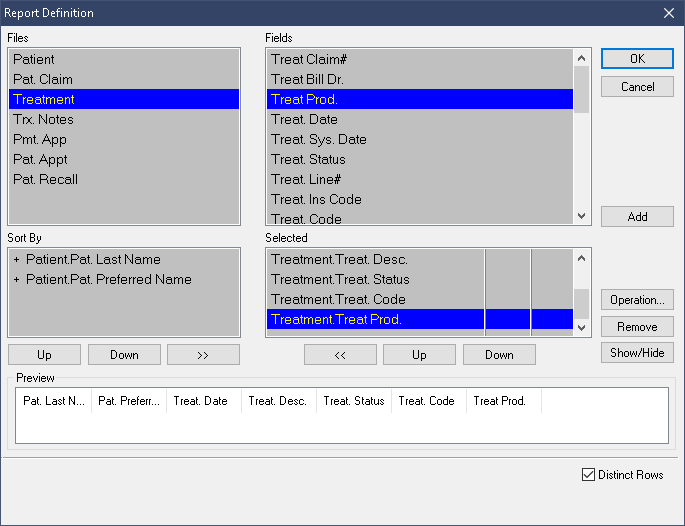This screenshot has width=685, height=526.
Task: Click the Show/Hide button
Action: (637, 353)
